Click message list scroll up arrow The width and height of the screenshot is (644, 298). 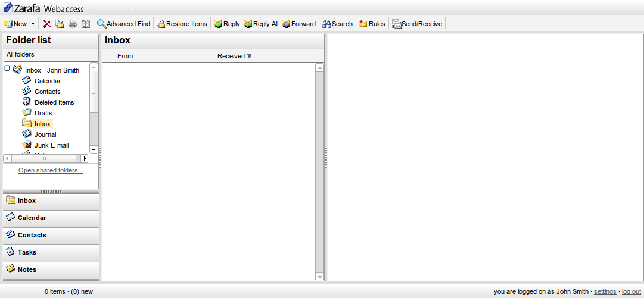coord(319,68)
